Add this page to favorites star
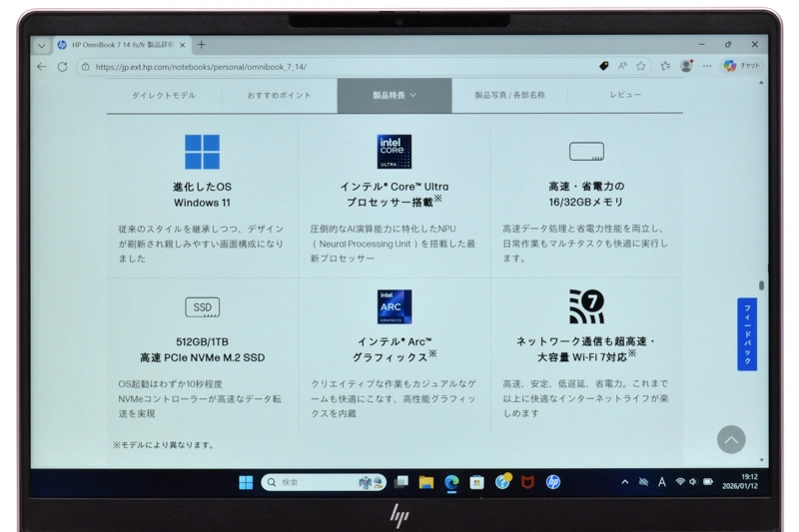799x532 pixels. [641, 66]
